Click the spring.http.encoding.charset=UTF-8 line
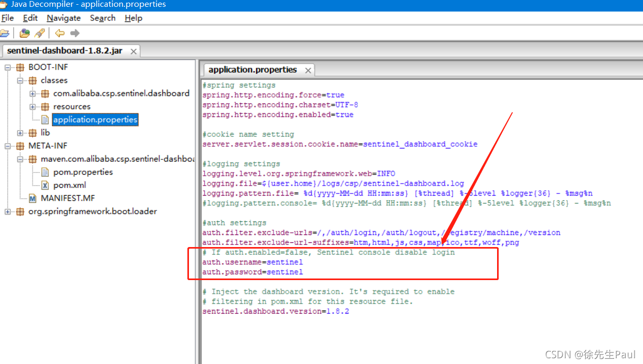This screenshot has width=643, height=364. pyautogui.click(x=280, y=105)
